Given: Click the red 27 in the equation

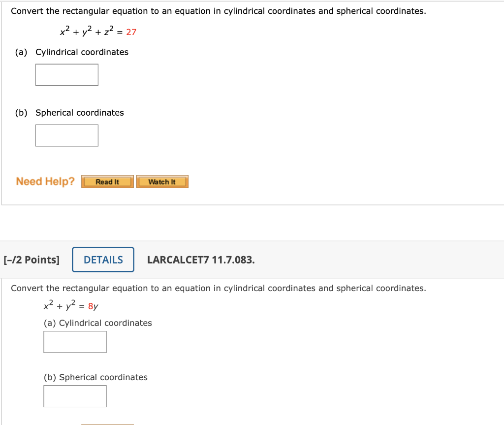Looking at the screenshot, I should (131, 33).
